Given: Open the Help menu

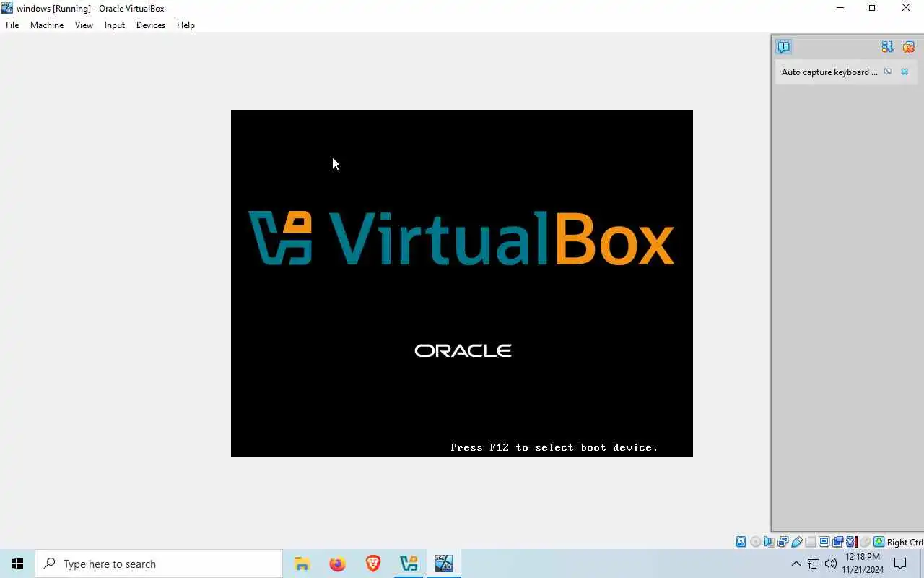Looking at the screenshot, I should (x=186, y=25).
